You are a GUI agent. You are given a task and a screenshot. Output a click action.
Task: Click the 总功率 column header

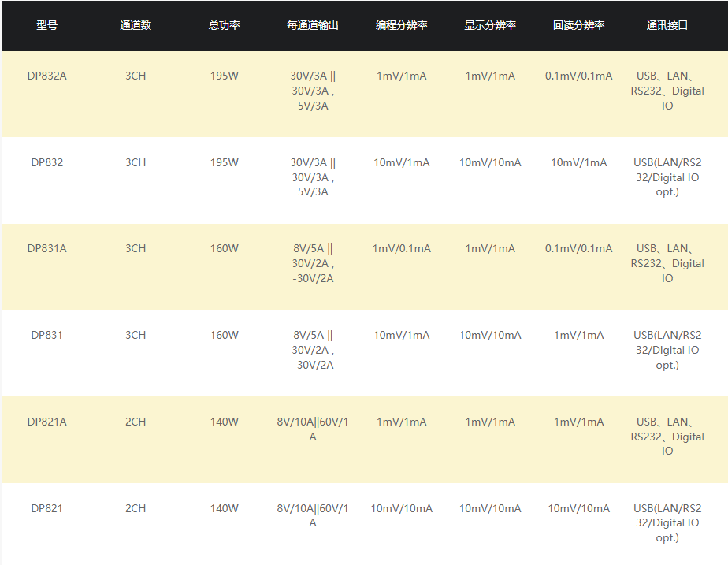225,25
